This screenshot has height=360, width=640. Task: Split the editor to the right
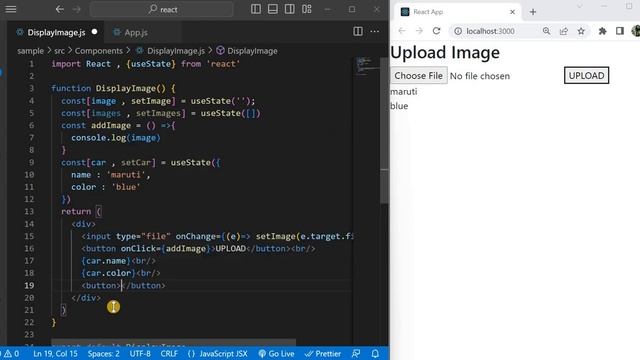pyautogui.click(x=358, y=31)
